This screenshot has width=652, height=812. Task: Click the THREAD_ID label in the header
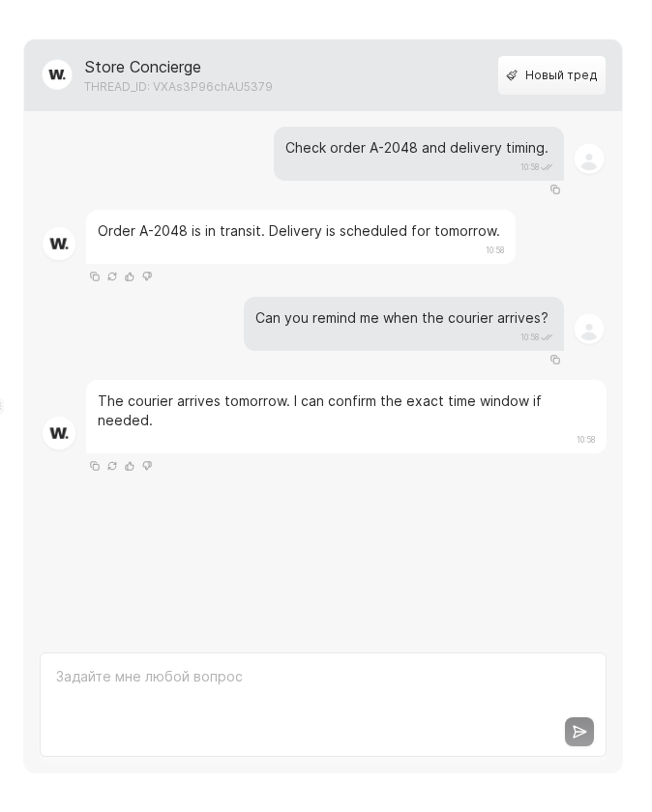pyautogui.click(x=178, y=87)
